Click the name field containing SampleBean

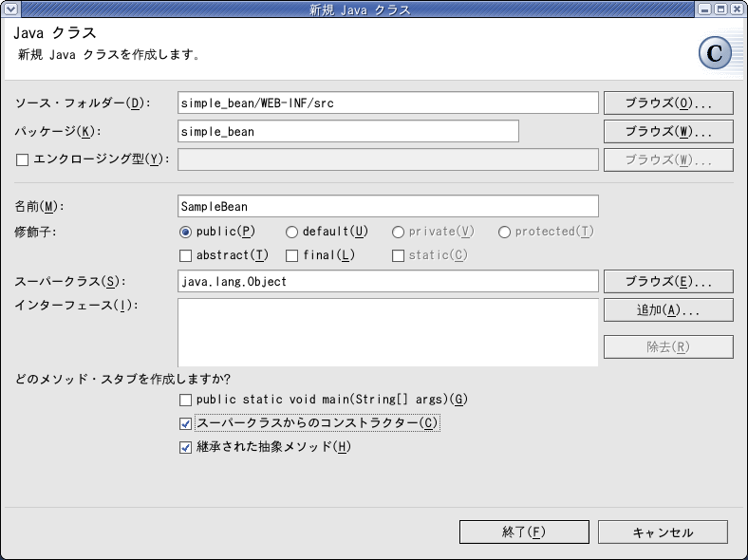pos(388,206)
